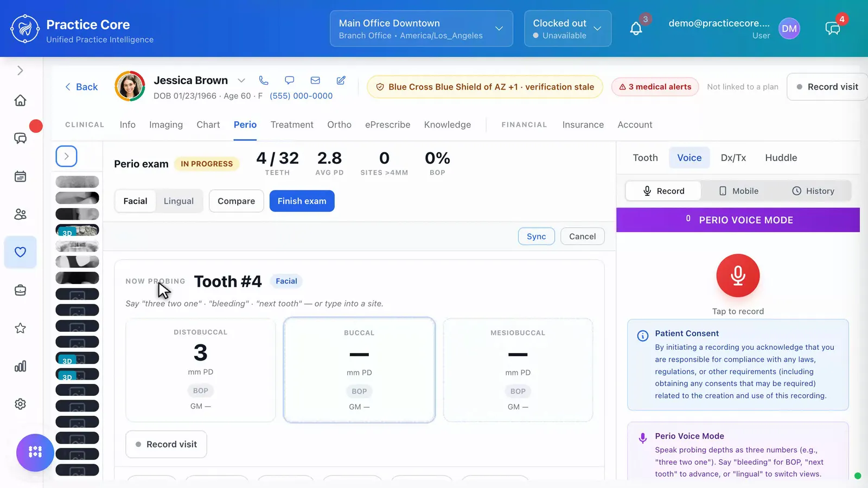Message patient via speech bubble icon

(x=290, y=80)
